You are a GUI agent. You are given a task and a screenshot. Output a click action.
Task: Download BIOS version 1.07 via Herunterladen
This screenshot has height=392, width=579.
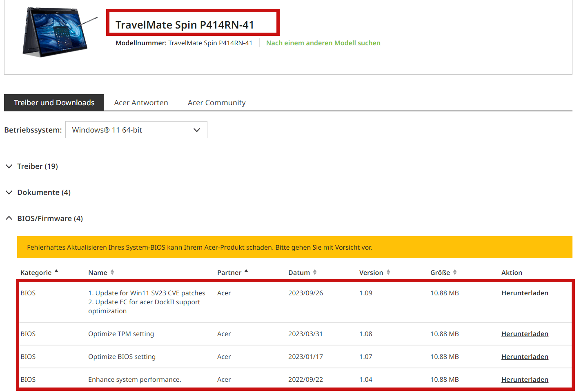coord(525,357)
